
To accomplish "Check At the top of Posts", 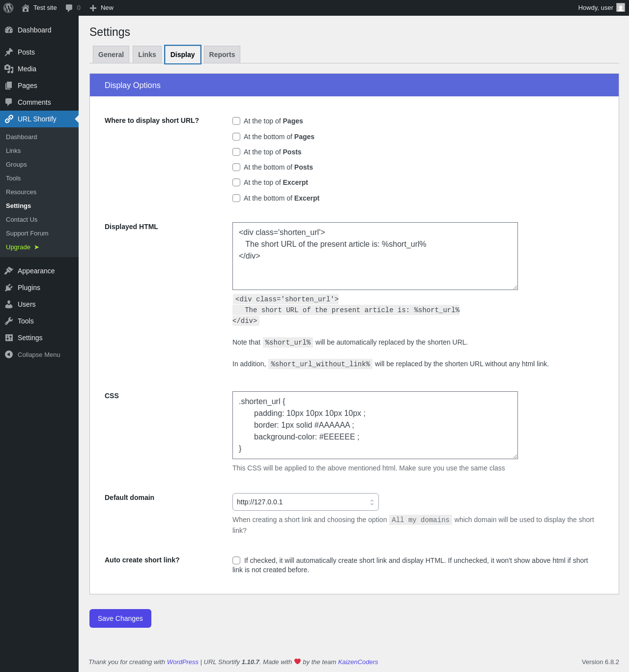I will [x=236, y=152].
